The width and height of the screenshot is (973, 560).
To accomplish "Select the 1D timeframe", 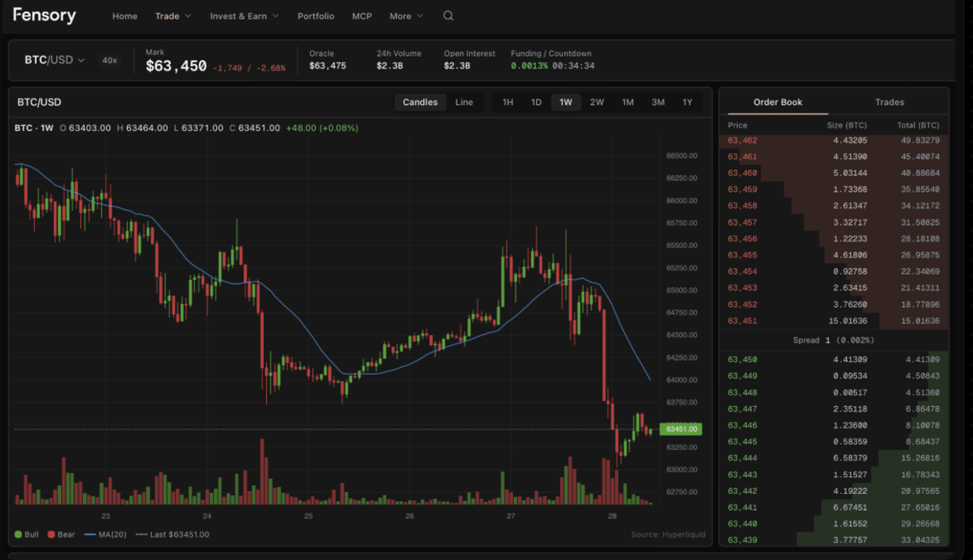I will (x=536, y=102).
